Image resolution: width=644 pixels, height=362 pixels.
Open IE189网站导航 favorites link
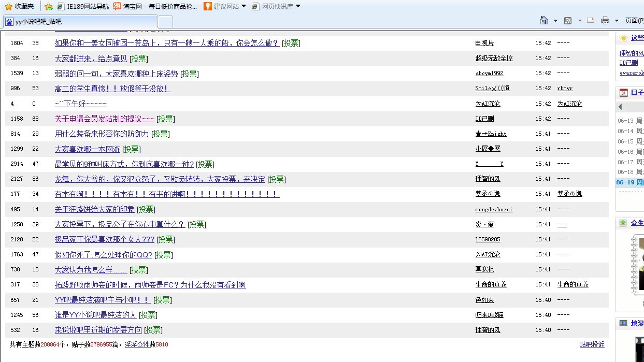(83, 6)
